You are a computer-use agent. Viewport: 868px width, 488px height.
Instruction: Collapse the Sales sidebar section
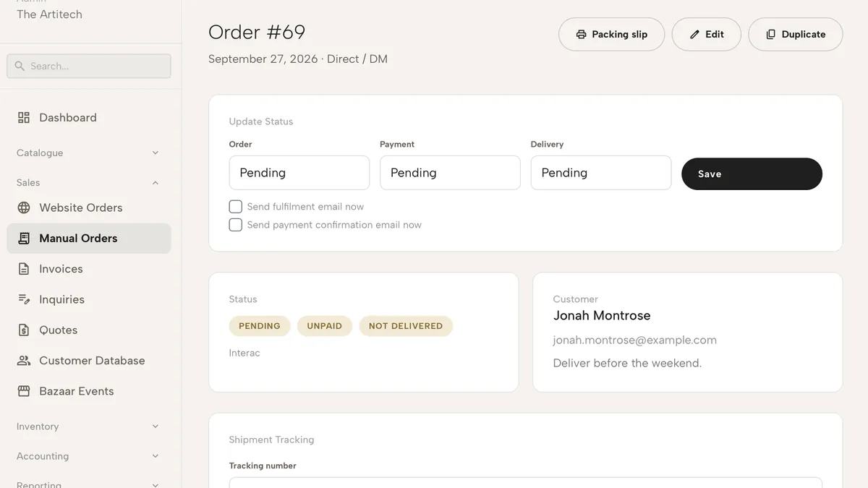click(89, 183)
